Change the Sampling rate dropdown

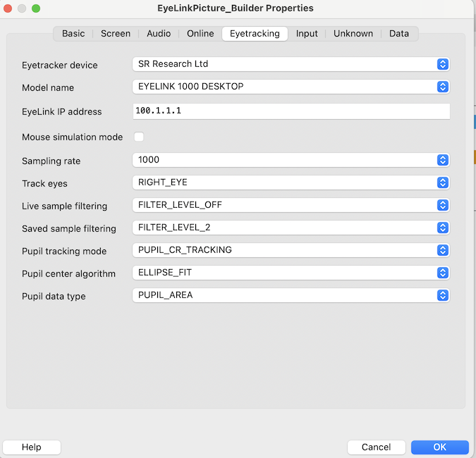click(291, 160)
